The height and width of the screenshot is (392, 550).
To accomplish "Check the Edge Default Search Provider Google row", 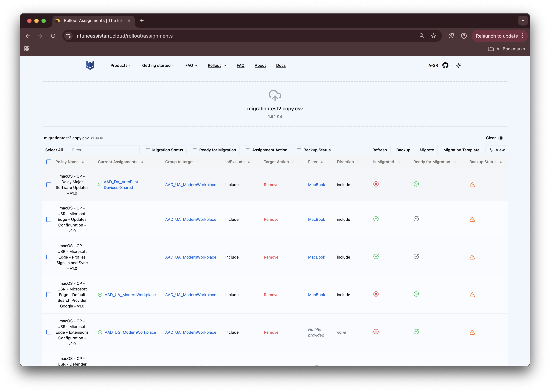I will (x=49, y=295).
